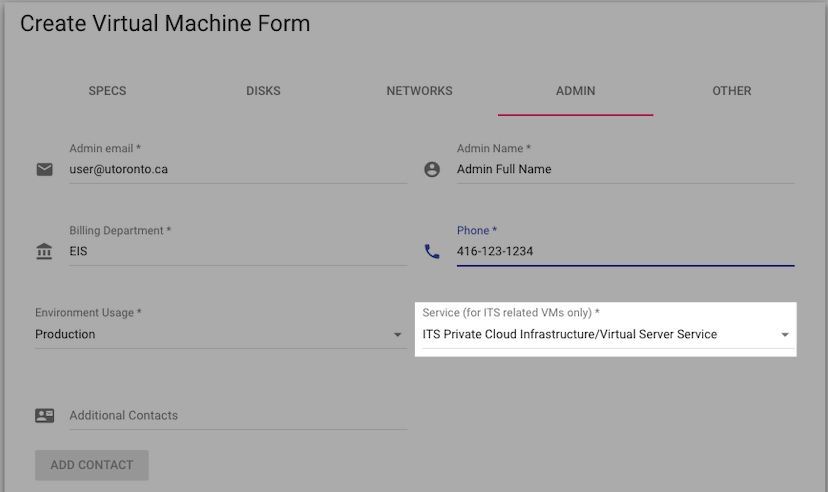Select the ADMIN tab

click(576, 91)
